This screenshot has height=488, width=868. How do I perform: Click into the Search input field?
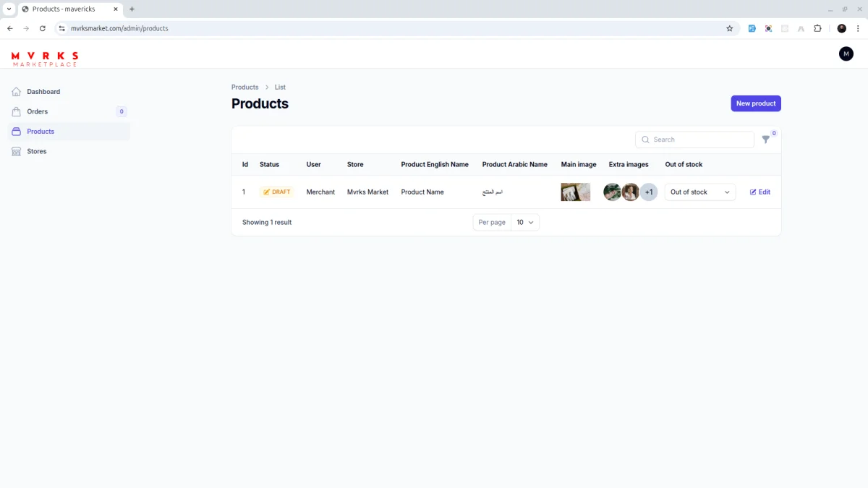(694, 140)
